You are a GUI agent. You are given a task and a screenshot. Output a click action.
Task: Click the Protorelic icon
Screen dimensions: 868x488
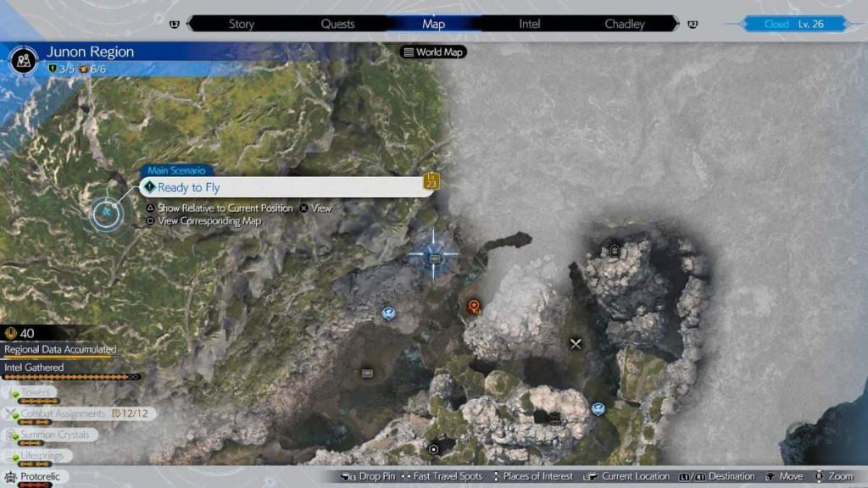point(10,476)
